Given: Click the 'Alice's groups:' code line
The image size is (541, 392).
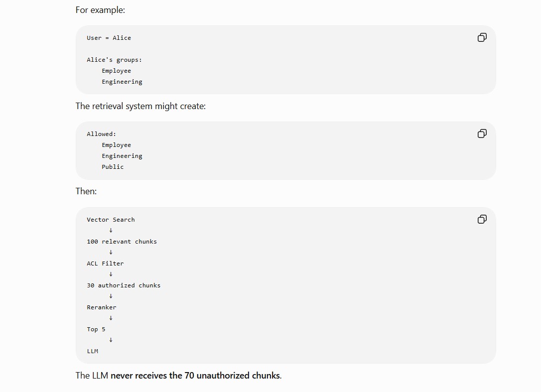Looking at the screenshot, I should tap(114, 60).
